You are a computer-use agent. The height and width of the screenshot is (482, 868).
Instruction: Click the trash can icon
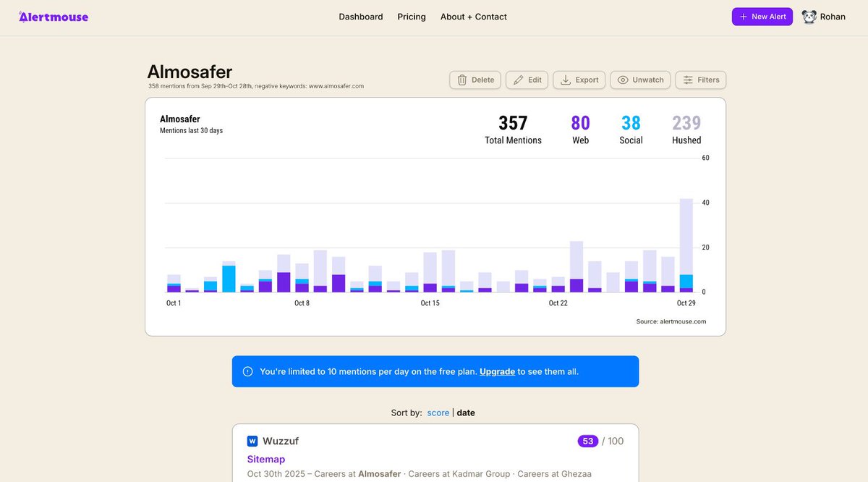462,80
